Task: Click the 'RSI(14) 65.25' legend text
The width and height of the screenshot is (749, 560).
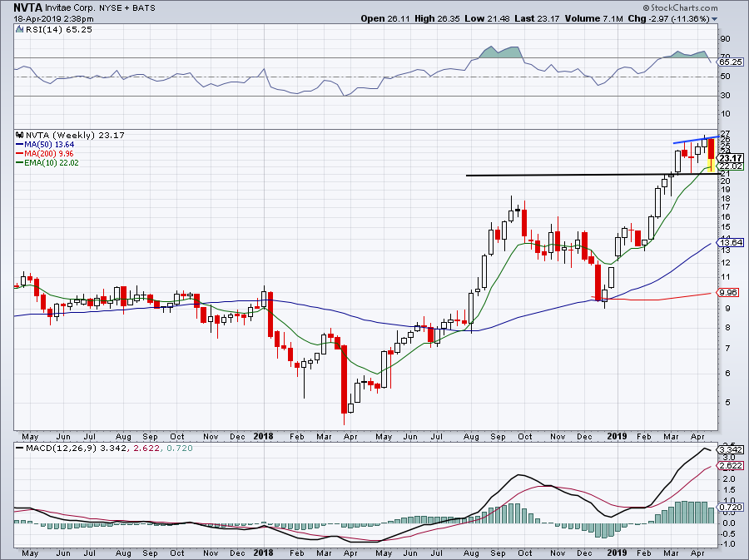Action: click(x=59, y=30)
